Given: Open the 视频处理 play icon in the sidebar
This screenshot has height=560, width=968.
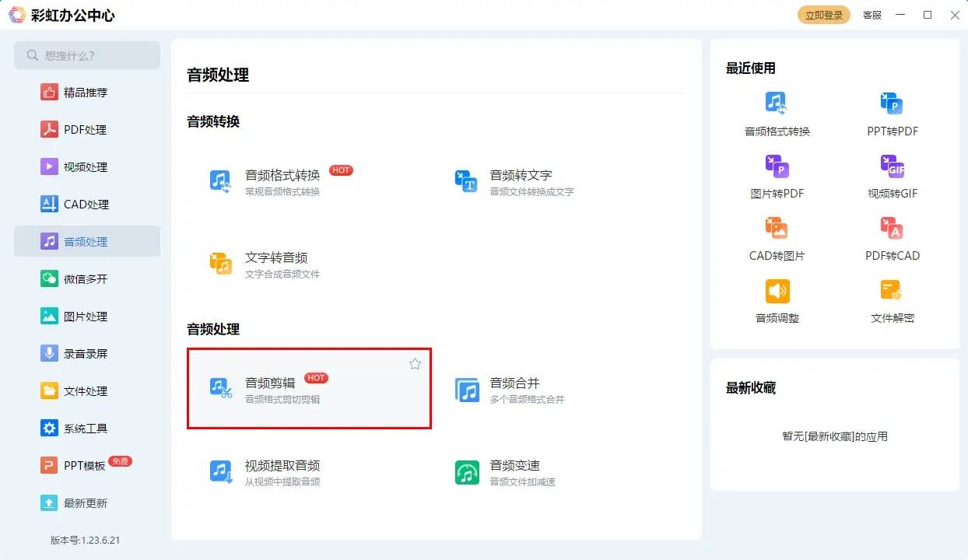Looking at the screenshot, I should pyautogui.click(x=50, y=167).
